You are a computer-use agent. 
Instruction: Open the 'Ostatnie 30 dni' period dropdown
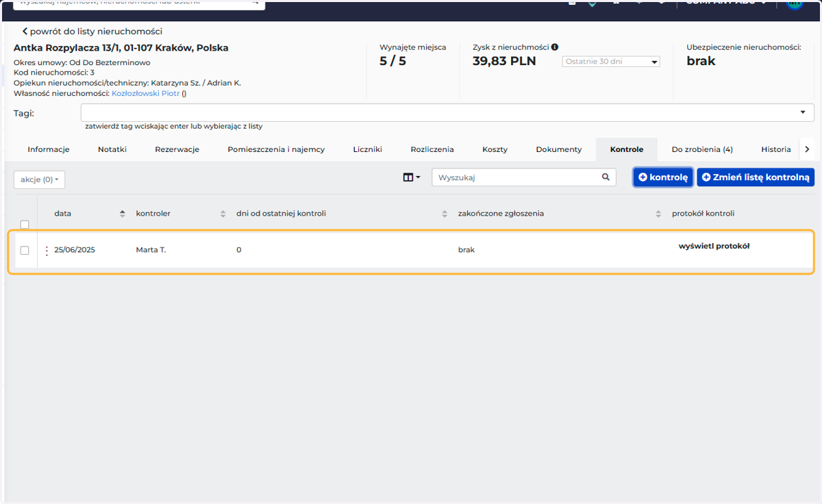coord(611,62)
